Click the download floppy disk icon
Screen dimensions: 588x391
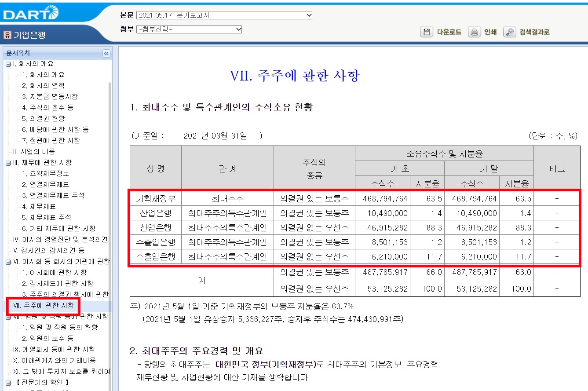[x=427, y=32]
